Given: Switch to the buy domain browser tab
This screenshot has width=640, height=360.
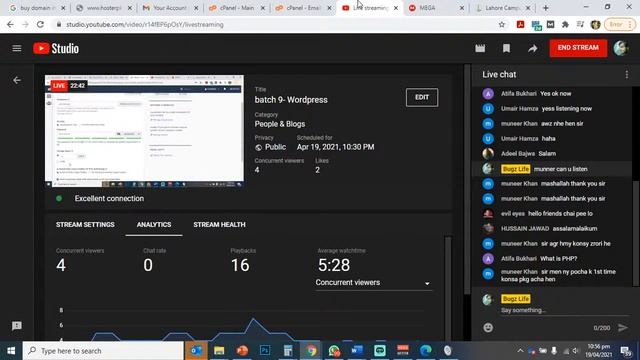Looking at the screenshot, I should pos(38,8).
